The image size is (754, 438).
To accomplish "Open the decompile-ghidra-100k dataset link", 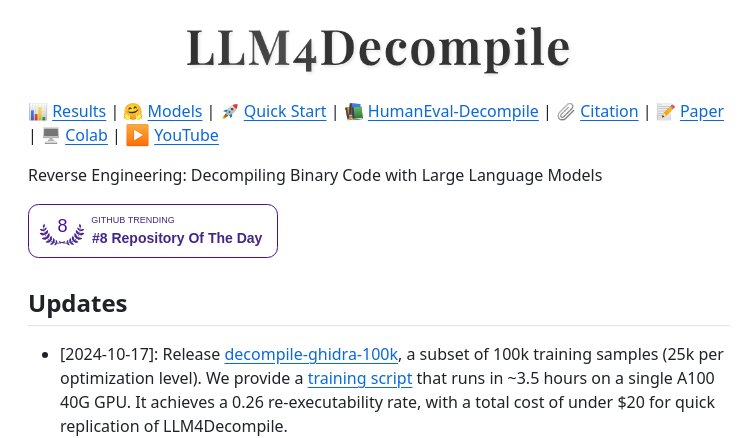I will tap(311, 354).
